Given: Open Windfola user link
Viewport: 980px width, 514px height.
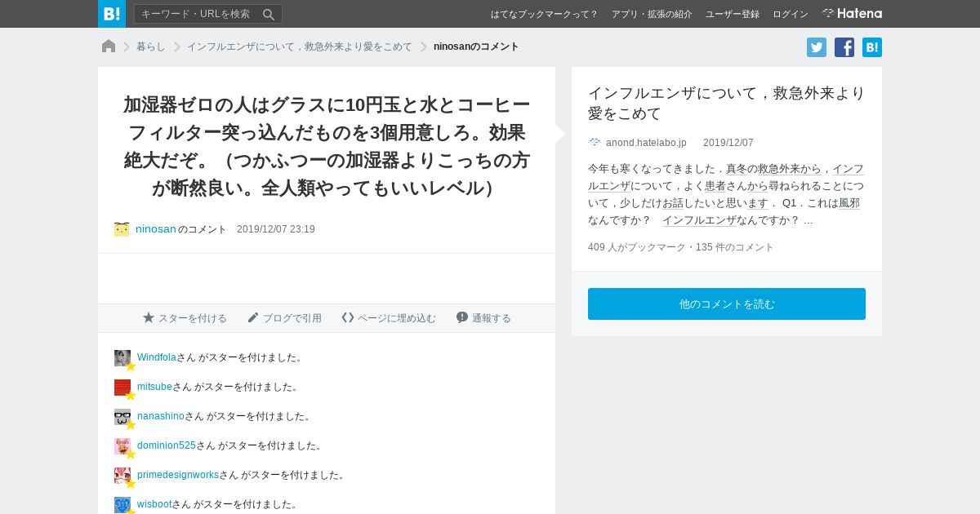Looking at the screenshot, I should pyautogui.click(x=157, y=357).
